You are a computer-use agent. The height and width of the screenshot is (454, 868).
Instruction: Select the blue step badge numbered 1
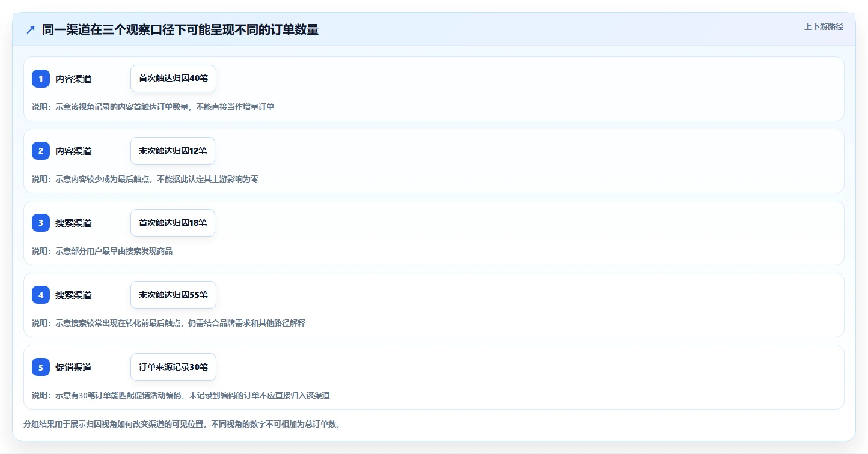(41, 79)
